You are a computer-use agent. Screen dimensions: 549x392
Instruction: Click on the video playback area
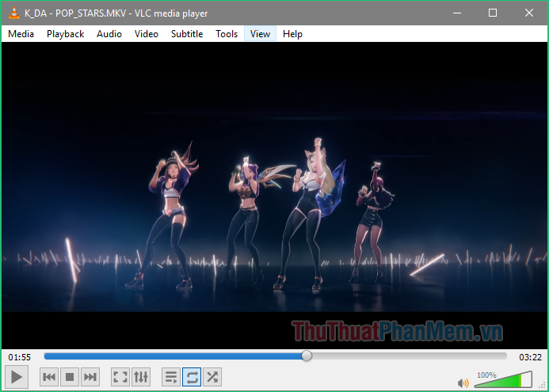[x=274, y=196]
